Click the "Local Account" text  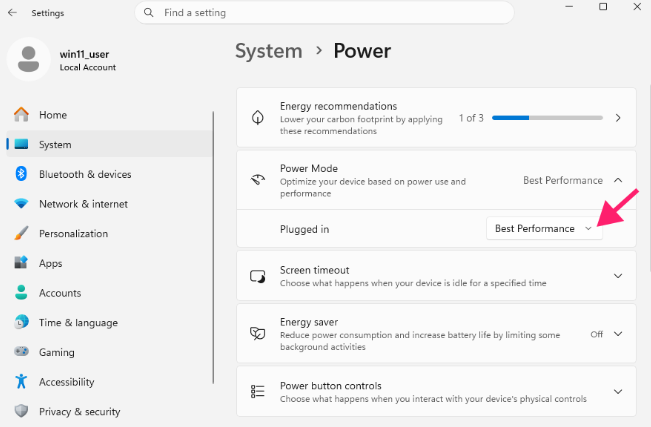click(88, 67)
